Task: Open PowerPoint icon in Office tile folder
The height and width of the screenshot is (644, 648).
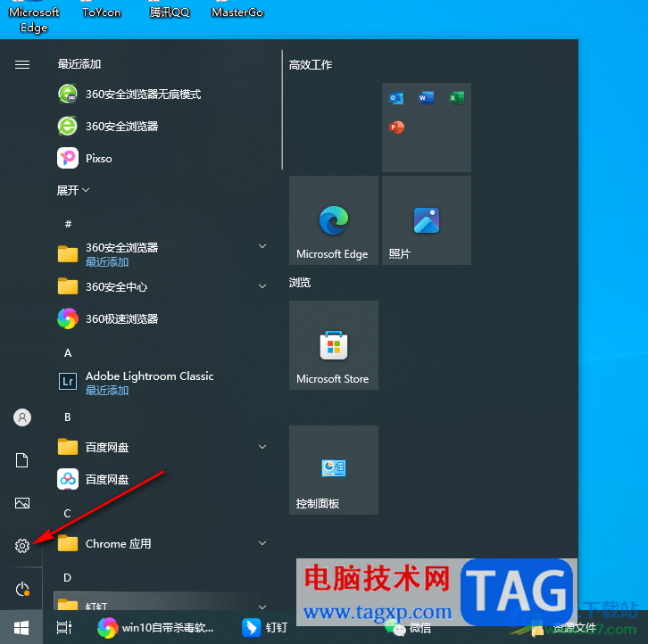Action: point(396,128)
